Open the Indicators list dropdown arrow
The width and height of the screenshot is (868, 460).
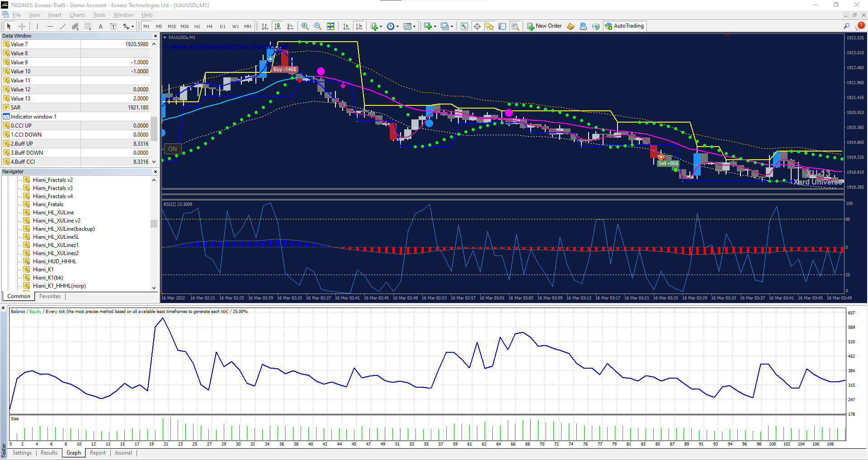(381, 26)
